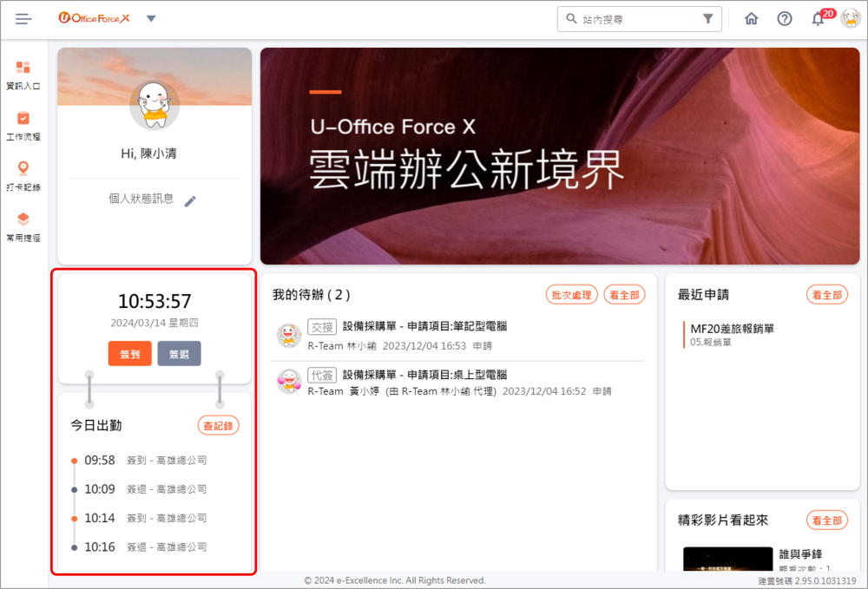Open the user avatar in top bar
The image size is (868, 589).
tap(851, 18)
